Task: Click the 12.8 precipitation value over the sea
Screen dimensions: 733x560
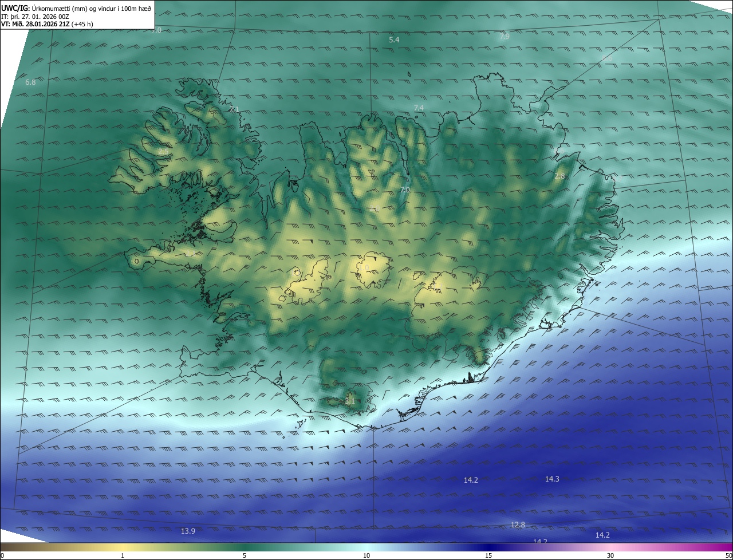Action: pos(518,524)
